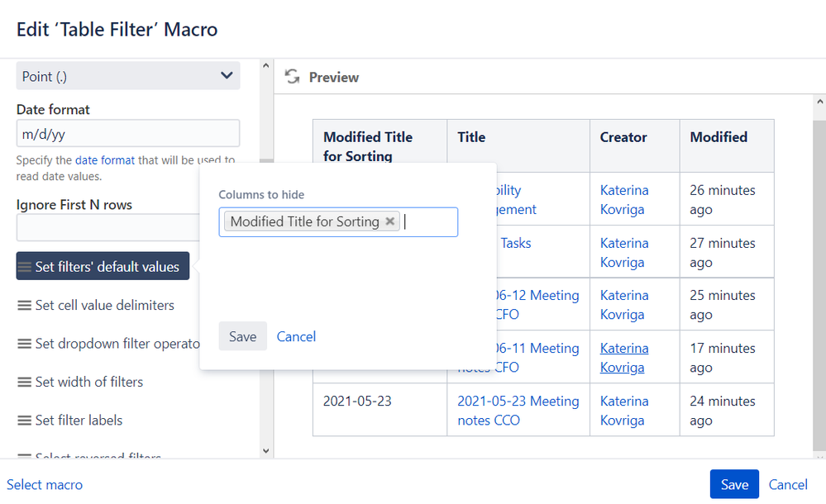Viewport: 826px width, 504px height.
Task: Click hamburger icon beside Set filters' default values
Action: (x=25, y=267)
